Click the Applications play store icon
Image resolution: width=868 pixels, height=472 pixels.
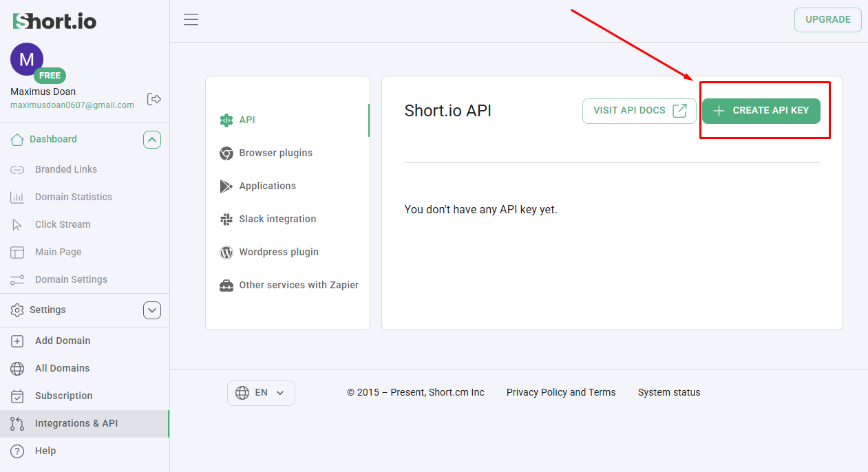[226, 186]
